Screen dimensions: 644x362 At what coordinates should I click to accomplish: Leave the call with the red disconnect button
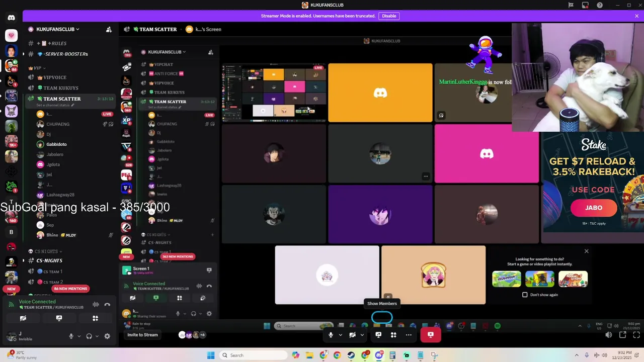click(431, 335)
